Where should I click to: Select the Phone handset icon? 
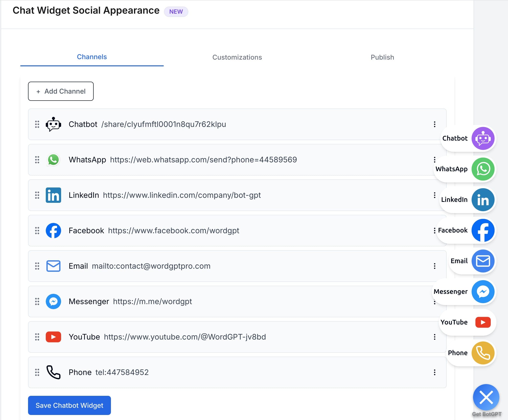coord(53,372)
